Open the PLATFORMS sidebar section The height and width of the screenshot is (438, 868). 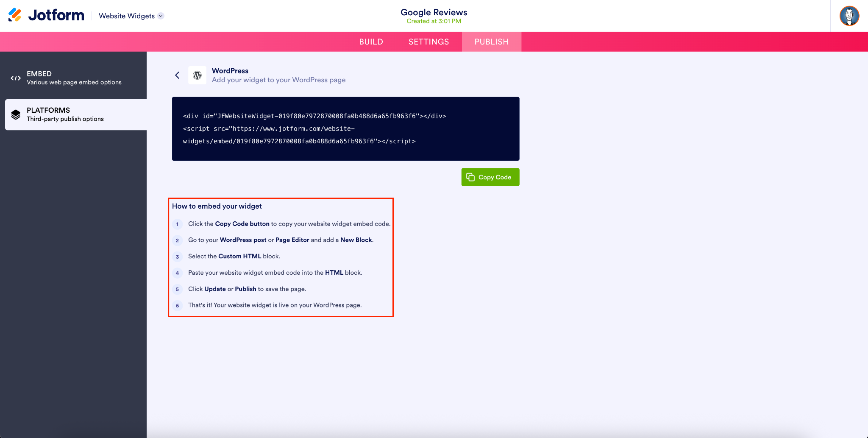click(76, 114)
